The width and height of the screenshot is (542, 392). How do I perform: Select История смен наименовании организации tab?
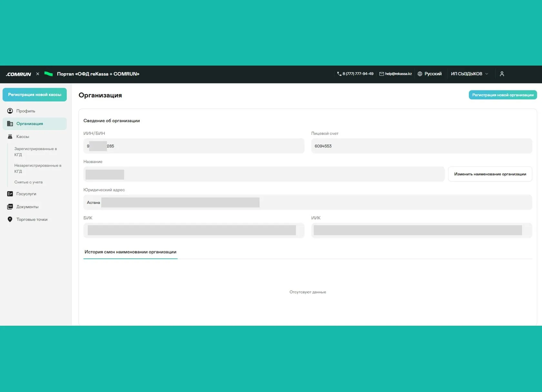(130, 252)
